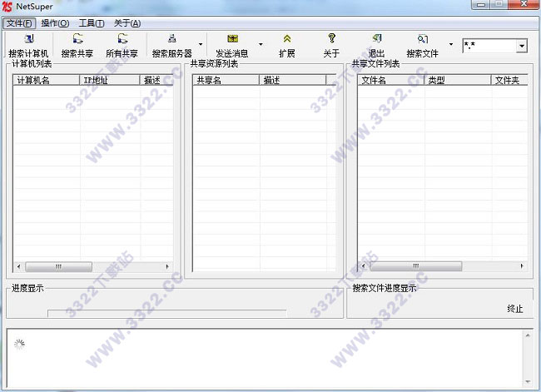Image resolution: width=541 pixels, height=392 pixels.
Task: Sort by 共享名 column header
Action: 226,80
